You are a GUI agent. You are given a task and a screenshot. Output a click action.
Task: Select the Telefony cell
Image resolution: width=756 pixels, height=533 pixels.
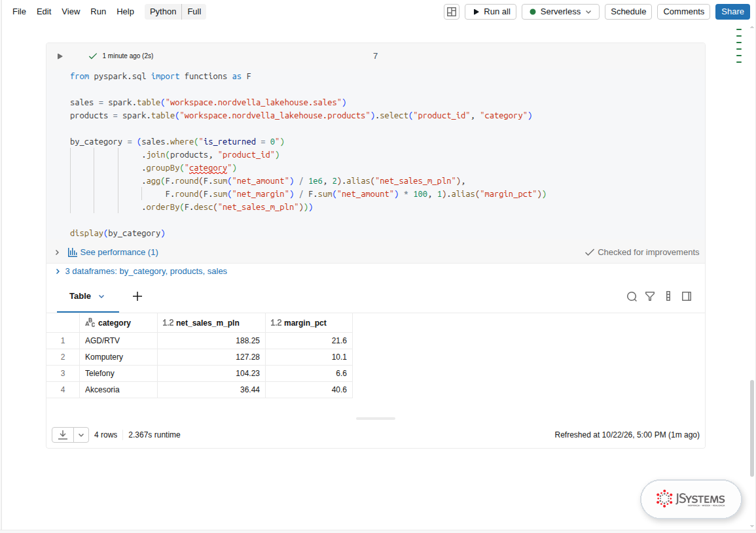[x=118, y=373]
